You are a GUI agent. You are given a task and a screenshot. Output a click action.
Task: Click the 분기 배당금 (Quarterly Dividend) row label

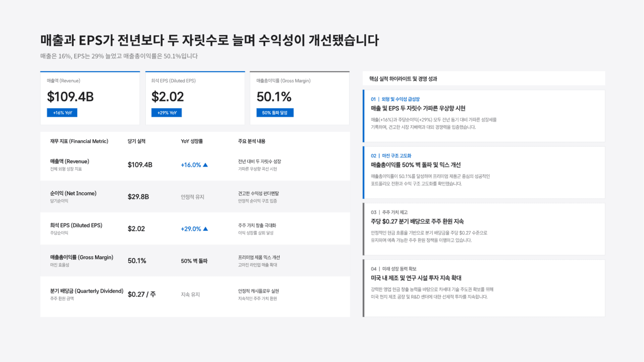[87, 291]
